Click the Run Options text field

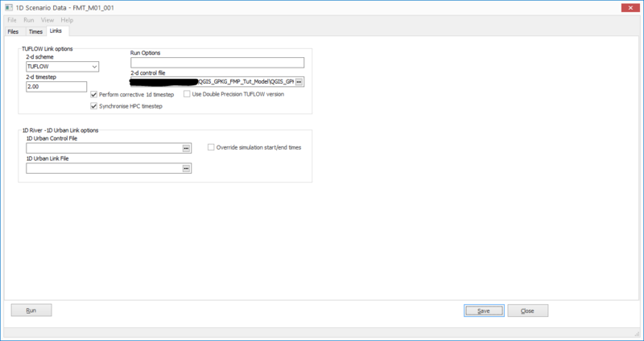point(217,63)
